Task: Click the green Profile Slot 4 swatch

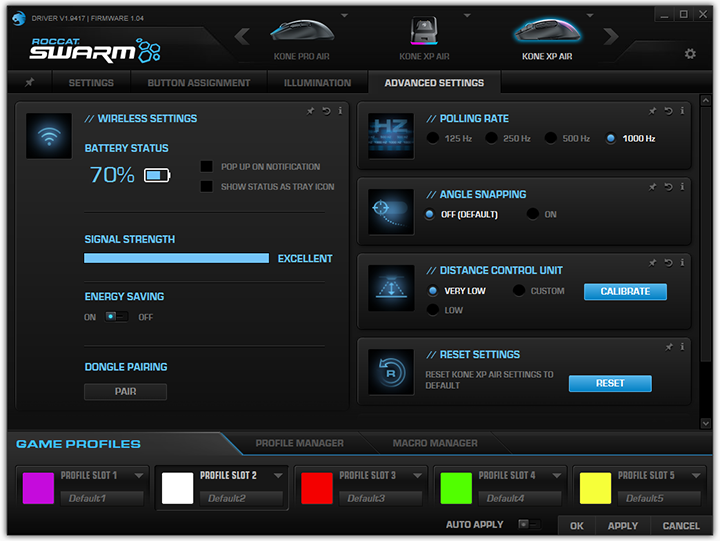Action: point(456,488)
